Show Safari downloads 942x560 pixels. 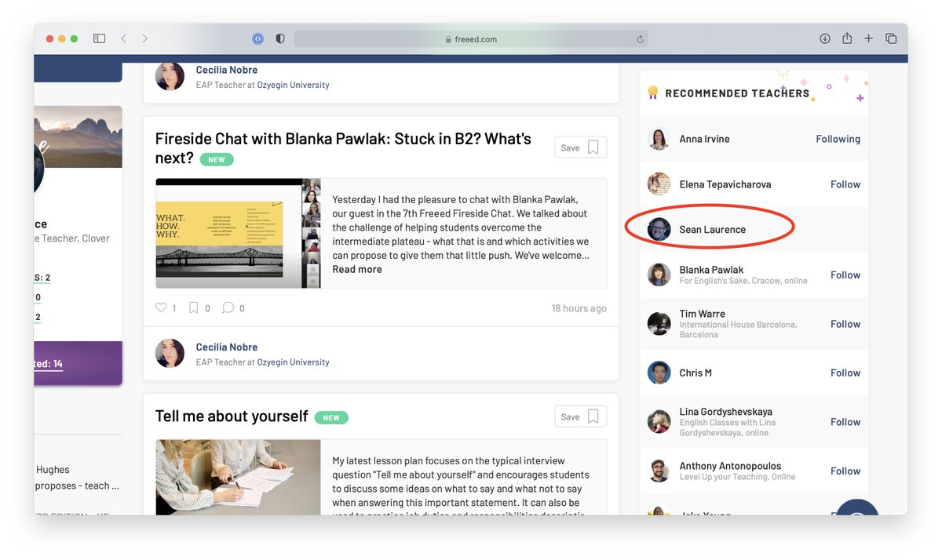tap(825, 38)
